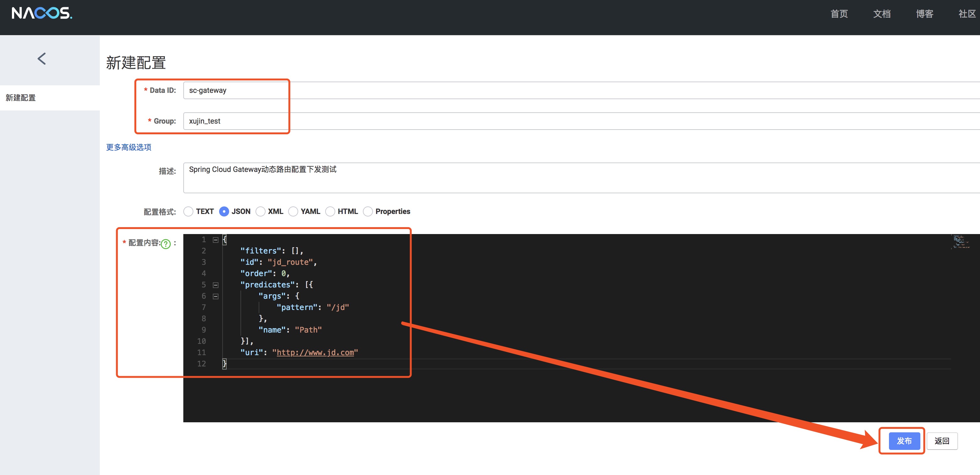
Task: Click the 返回 return button
Action: [942, 441]
